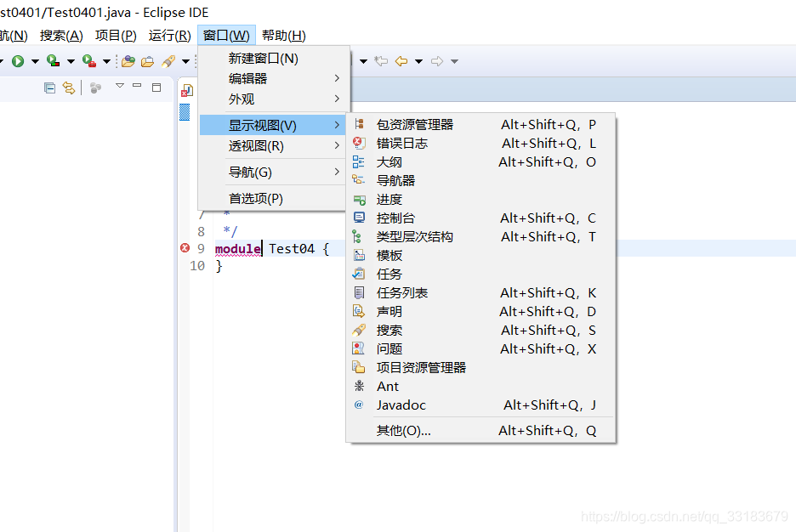Open the Javadoc view
This screenshot has width=796, height=532.
(480, 405)
